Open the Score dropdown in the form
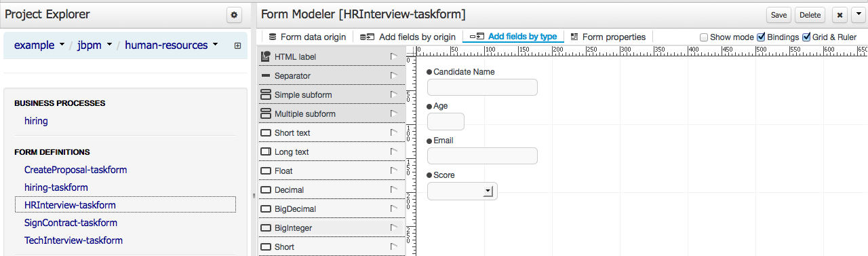This screenshot has width=868, height=256. tap(462, 191)
